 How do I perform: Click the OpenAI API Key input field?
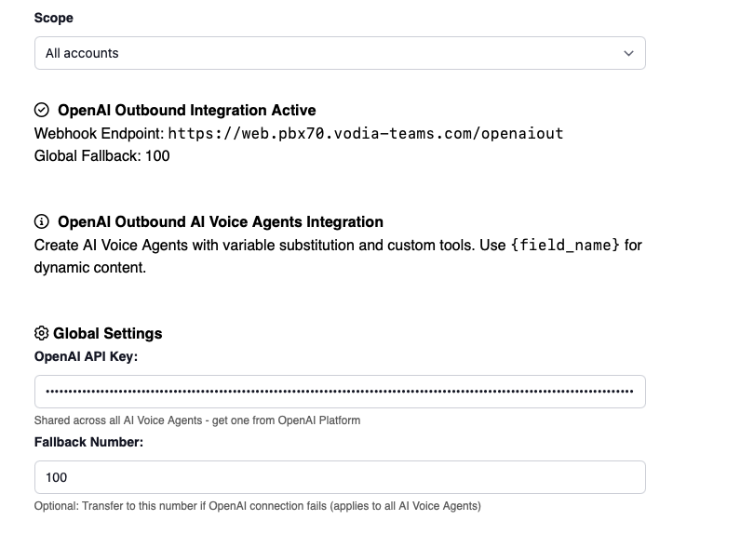[x=339, y=392]
